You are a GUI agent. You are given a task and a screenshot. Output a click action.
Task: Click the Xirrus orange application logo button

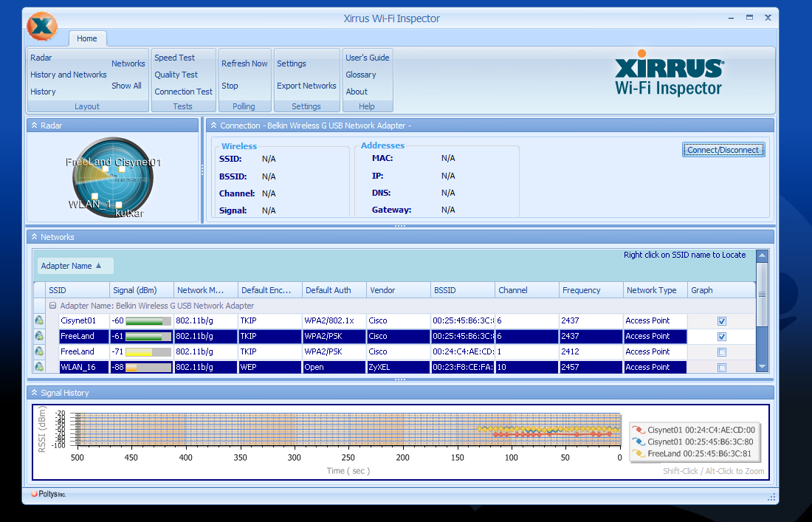(x=42, y=26)
